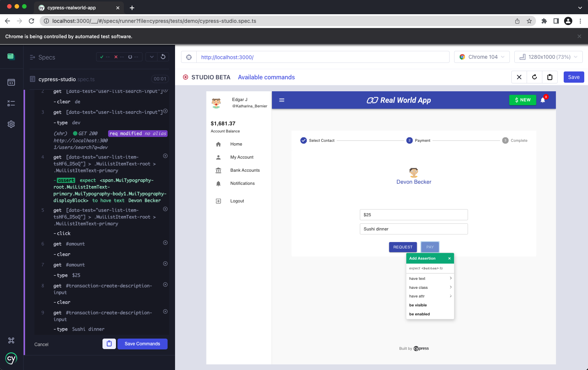
Task: Open the Runs icon in Cypress sidebar
Action: click(11, 103)
